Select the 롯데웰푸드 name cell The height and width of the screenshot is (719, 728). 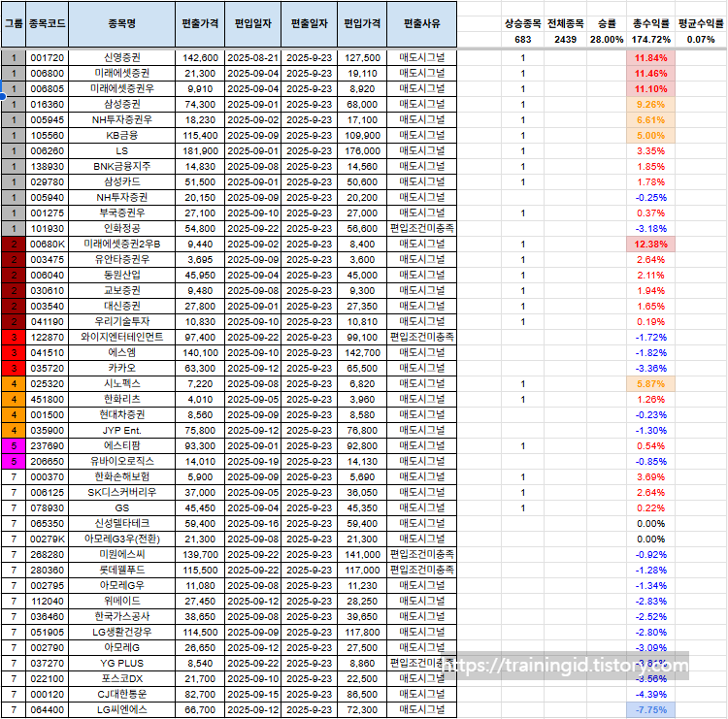click(x=121, y=571)
